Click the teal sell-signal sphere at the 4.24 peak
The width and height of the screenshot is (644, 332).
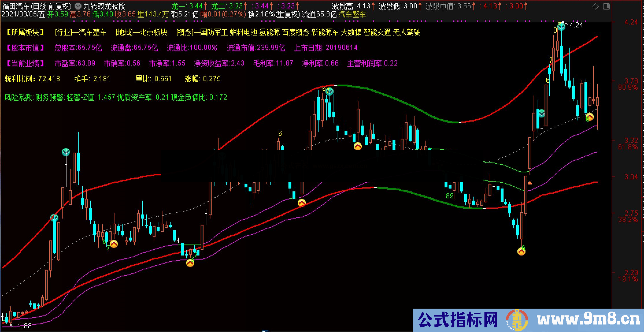point(560,26)
